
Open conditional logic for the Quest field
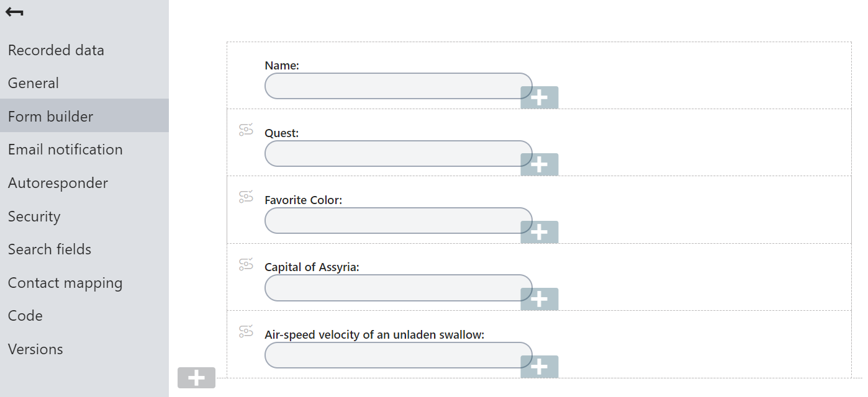pos(246,130)
